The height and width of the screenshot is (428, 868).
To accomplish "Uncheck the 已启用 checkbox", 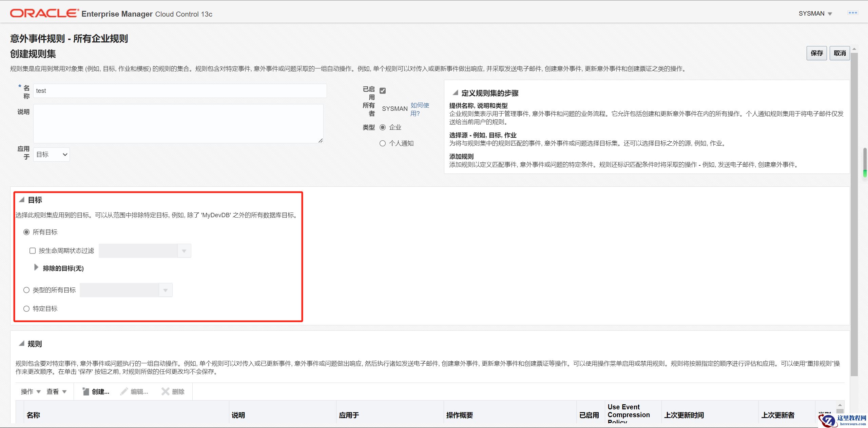I will point(383,90).
